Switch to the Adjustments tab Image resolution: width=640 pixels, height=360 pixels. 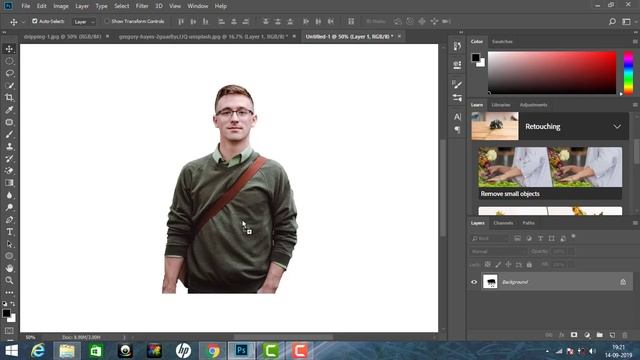[x=533, y=105]
